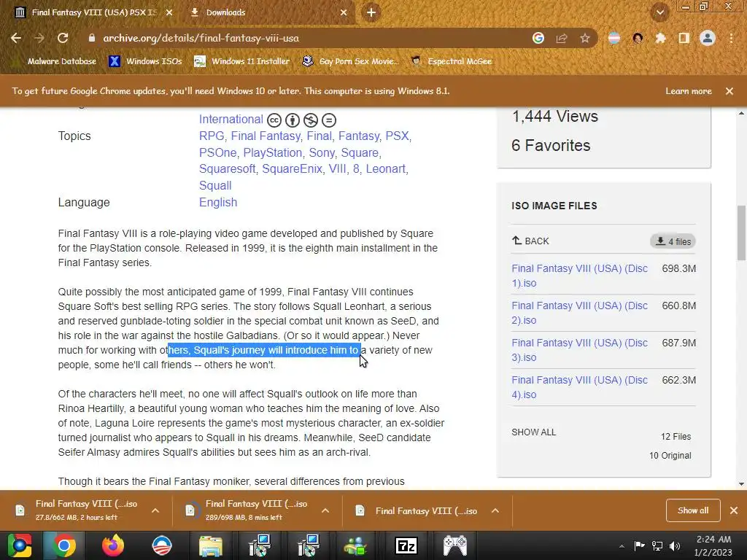747x560 pixels.
Task: Click the network tray icon
Action: [657, 545]
